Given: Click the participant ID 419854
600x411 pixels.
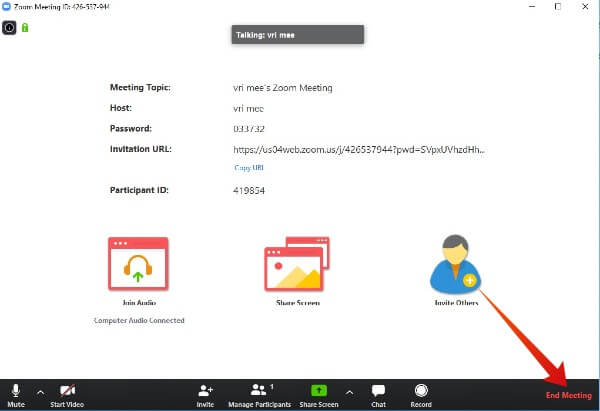Looking at the screenshot, I should tap(249, 191).
